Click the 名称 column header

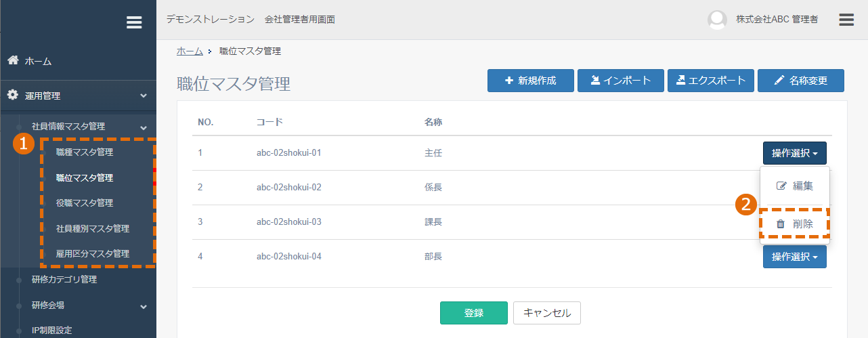pos(433,122)
